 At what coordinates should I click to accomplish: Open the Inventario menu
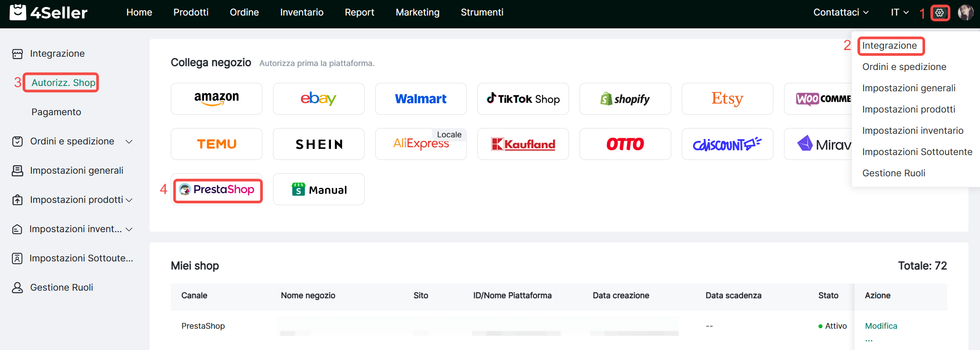[302, 12]
